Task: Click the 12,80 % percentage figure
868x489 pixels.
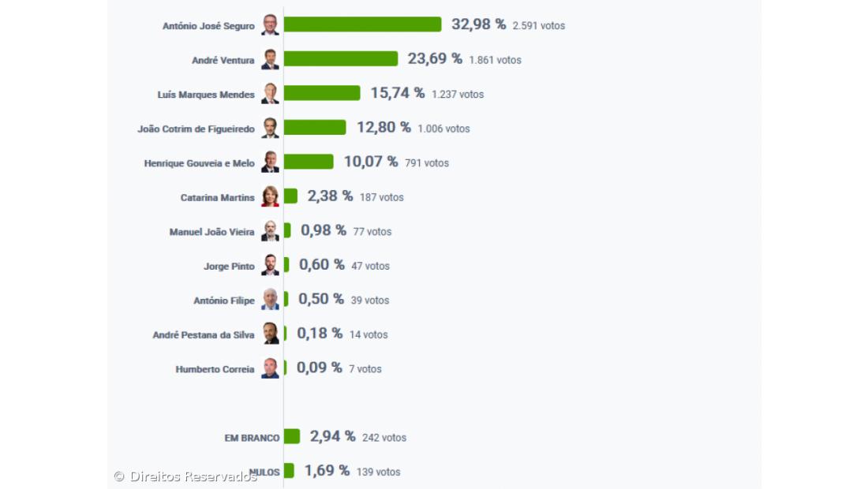Action: pos(383,127)
